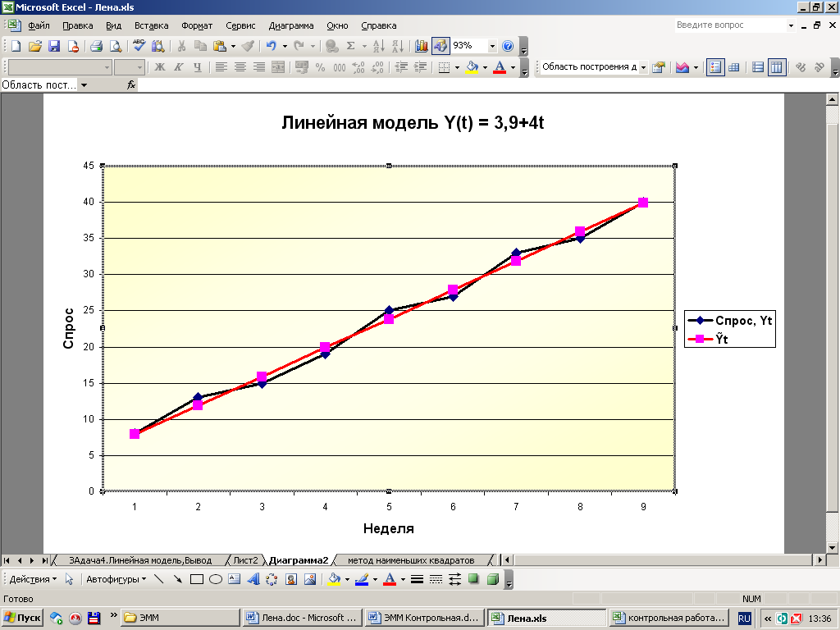The height and width of the screenshot is (630, 840).
Task: Open the Автофигуры menu button
Action: tap(116, 579)
